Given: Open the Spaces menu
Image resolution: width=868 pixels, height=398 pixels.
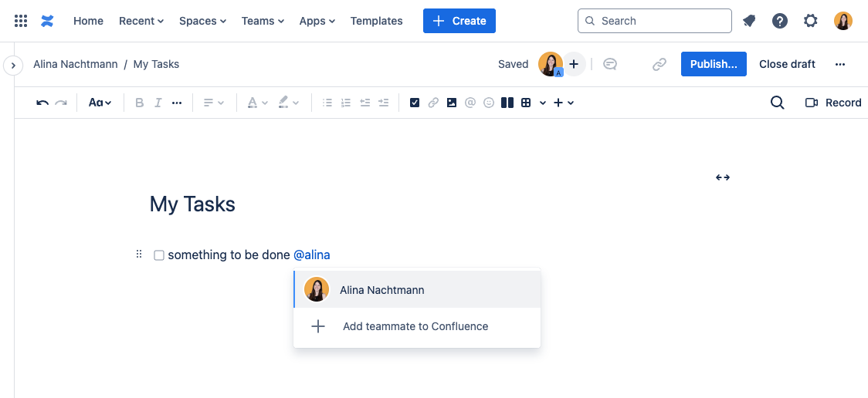Looking at the screenshot, I should pyautogui.click(x=202, y=21).
